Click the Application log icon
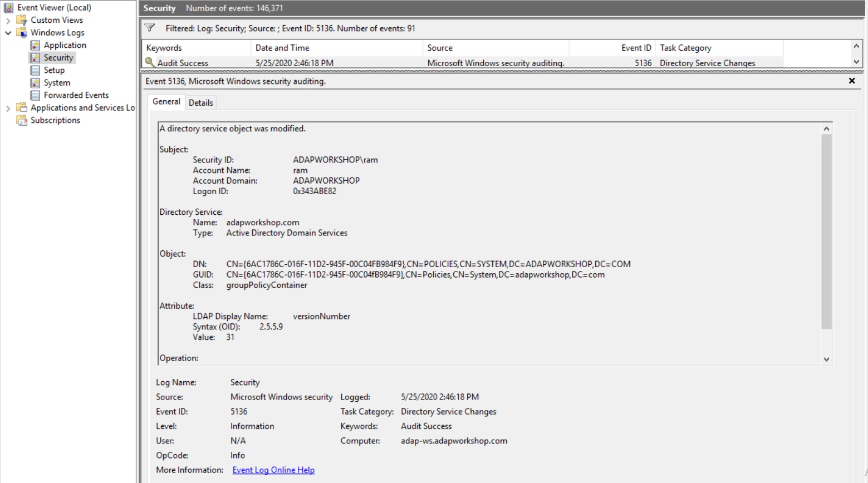This screenshot has height=483, width=868. pyautogui.click(x=35, y=45)
